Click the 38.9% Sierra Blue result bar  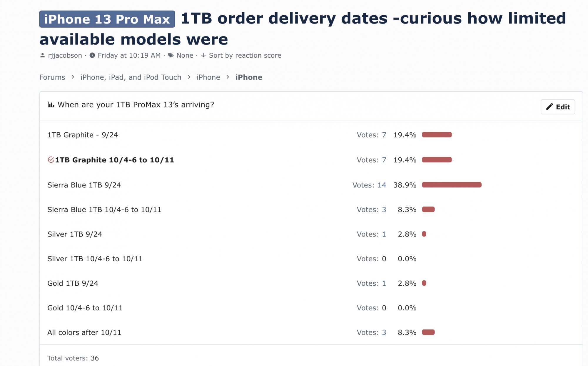[x=452, y=185]
